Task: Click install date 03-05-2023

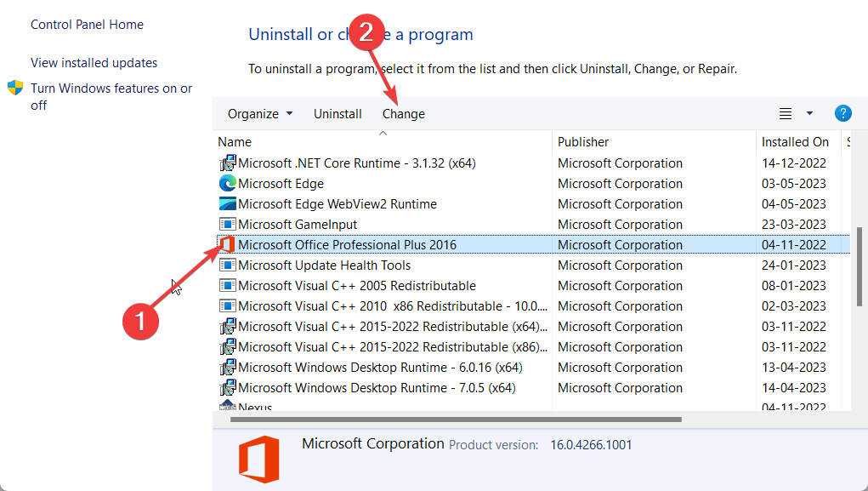Action: pos(794,184)
